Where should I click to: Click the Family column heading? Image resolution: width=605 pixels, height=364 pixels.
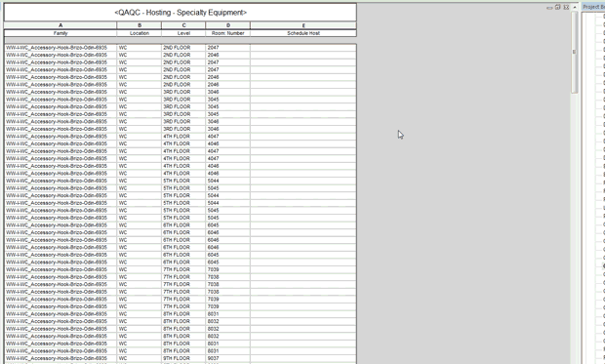(60, 33)
